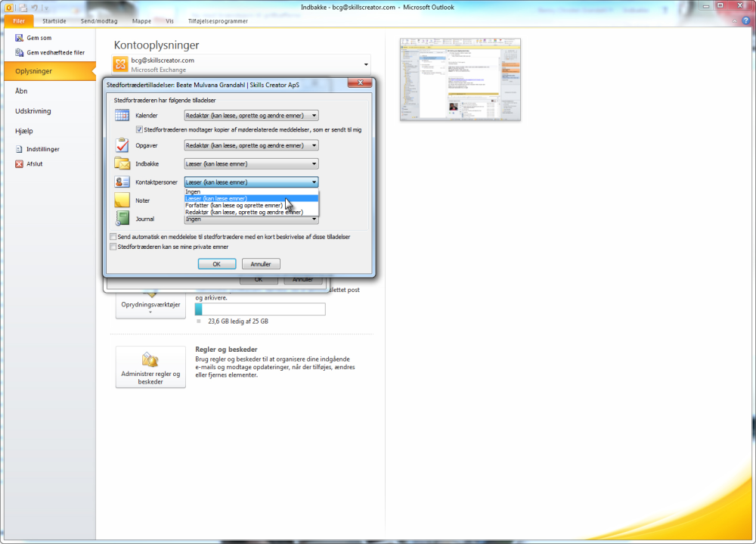The width and height of the screenshot is (756, 544).
Task: Click the mailbox storage usage bar
Action: pos(260,309)
